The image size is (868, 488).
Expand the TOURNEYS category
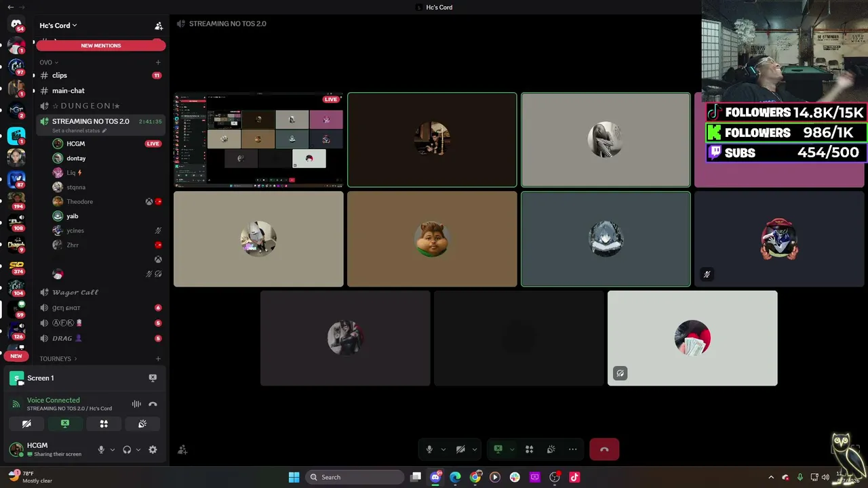tap(58, 359)
